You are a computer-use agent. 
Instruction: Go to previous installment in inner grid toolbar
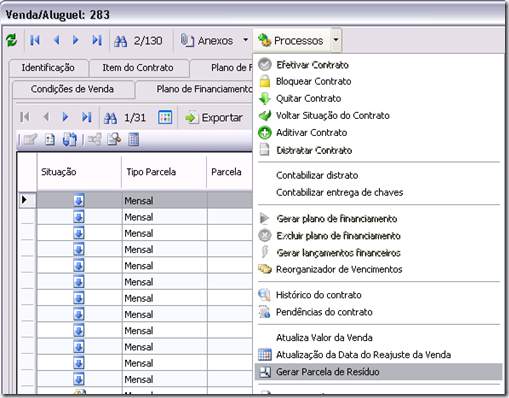tap(46, 117)
